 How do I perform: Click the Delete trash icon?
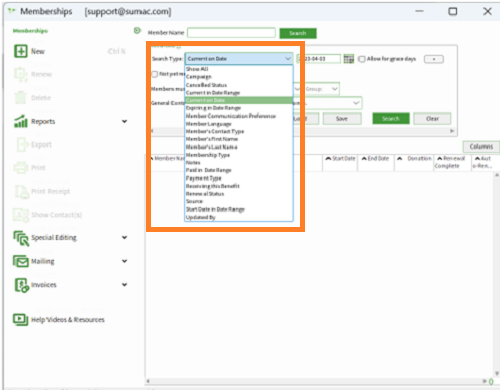[21, 98]
